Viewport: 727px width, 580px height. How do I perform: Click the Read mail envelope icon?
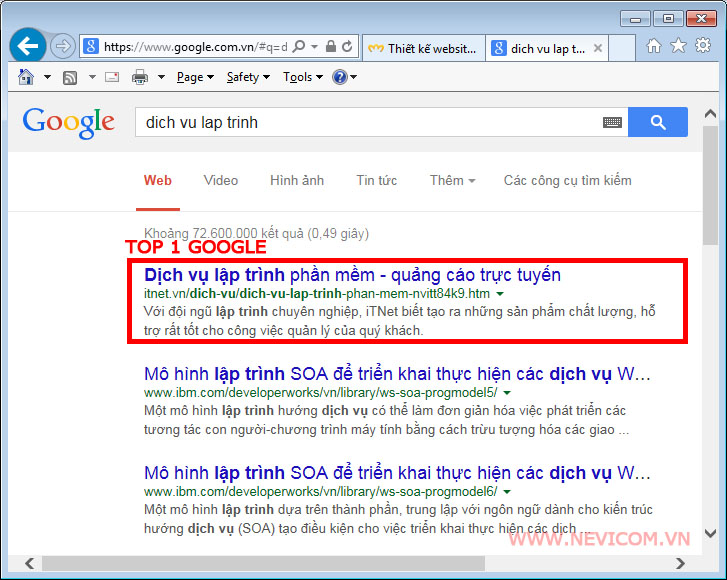(111, 77)
